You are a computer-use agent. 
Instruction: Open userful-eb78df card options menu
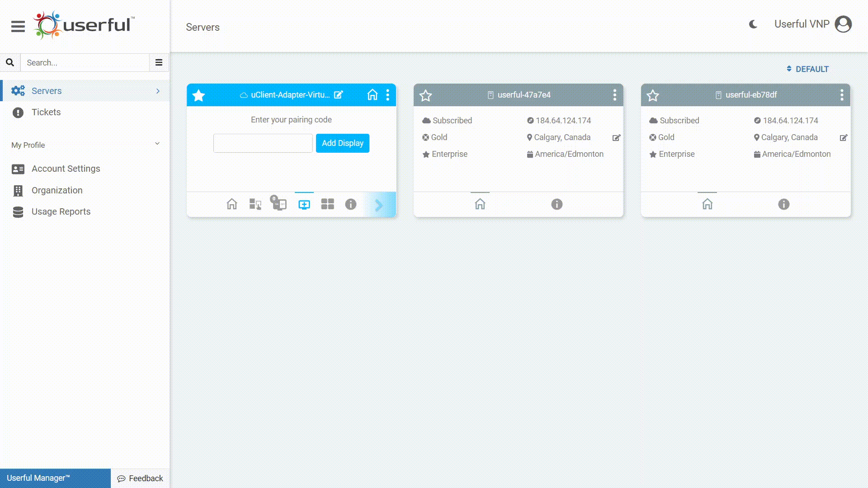click(x=842, y=95)
